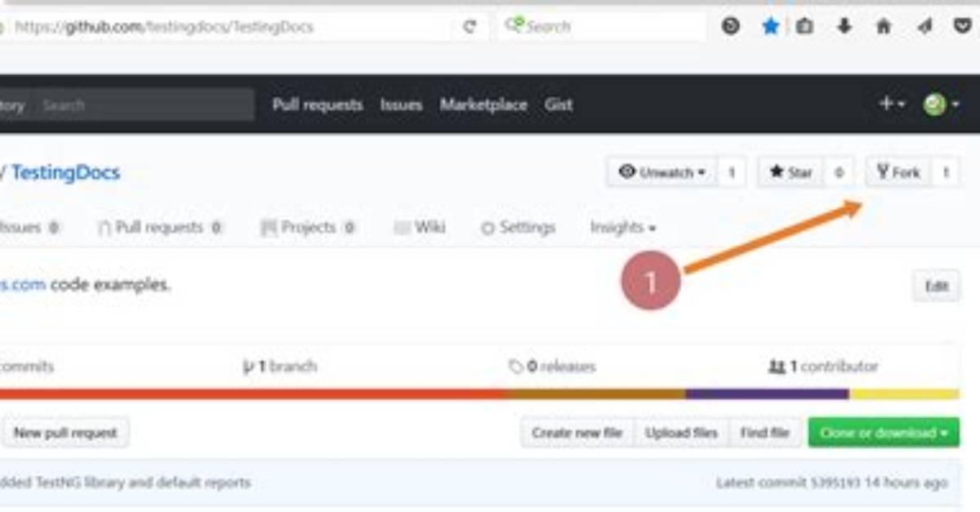The width and height of the screenshot is (980, 512).
Task: Switch to the Issues repository tab
Action: click(x=29, y=228)
